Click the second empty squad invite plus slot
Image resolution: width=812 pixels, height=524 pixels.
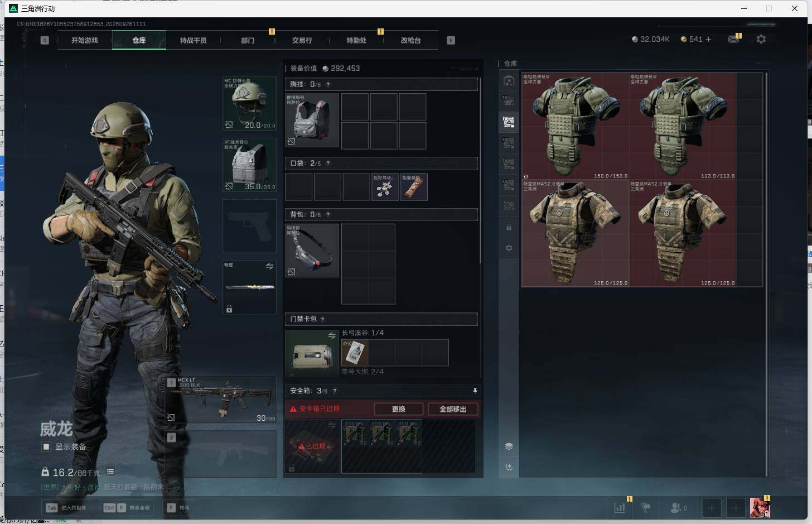click(736, 508)
